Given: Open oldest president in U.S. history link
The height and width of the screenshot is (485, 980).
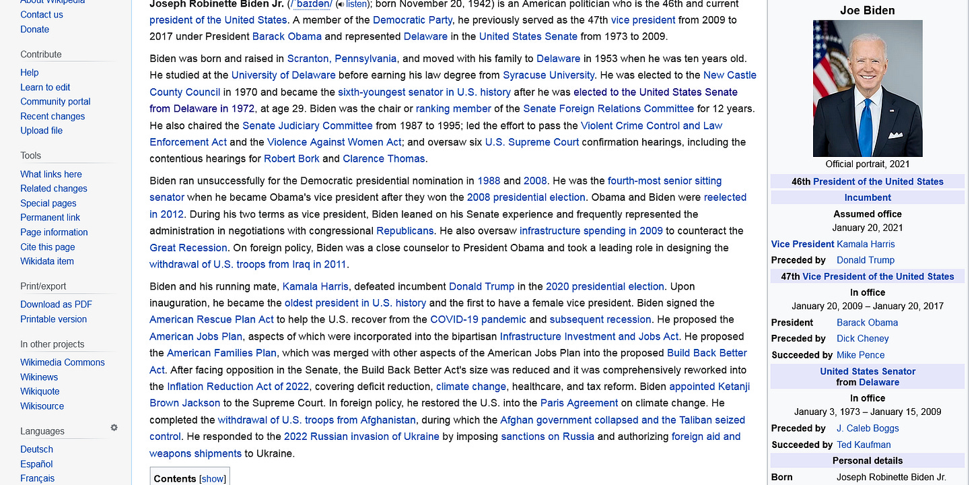Looking at the screenshot, I should [x=355, y=303].
